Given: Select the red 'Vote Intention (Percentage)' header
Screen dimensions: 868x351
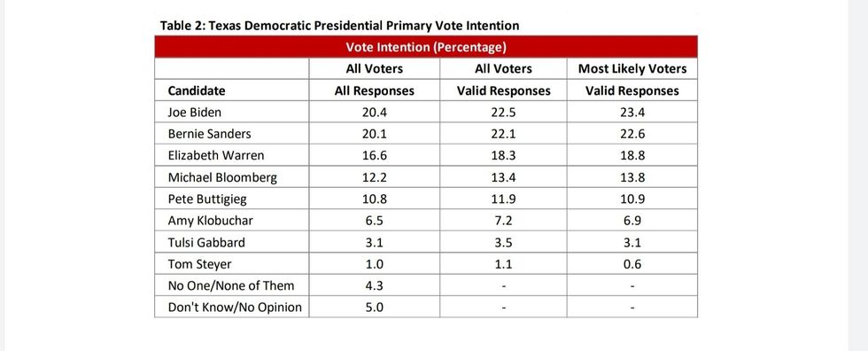Looking at the screenshot, I should pyautogui.click(x=426, y=47).
